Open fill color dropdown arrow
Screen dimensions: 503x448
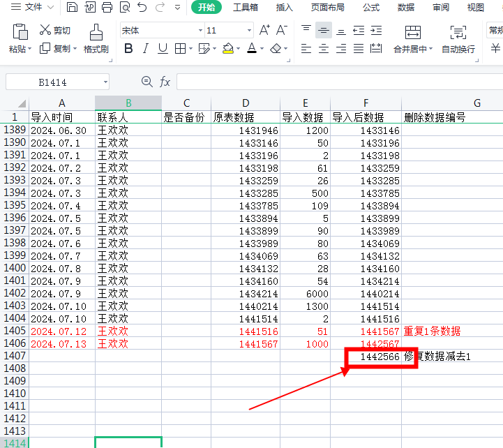coord(238,49)
